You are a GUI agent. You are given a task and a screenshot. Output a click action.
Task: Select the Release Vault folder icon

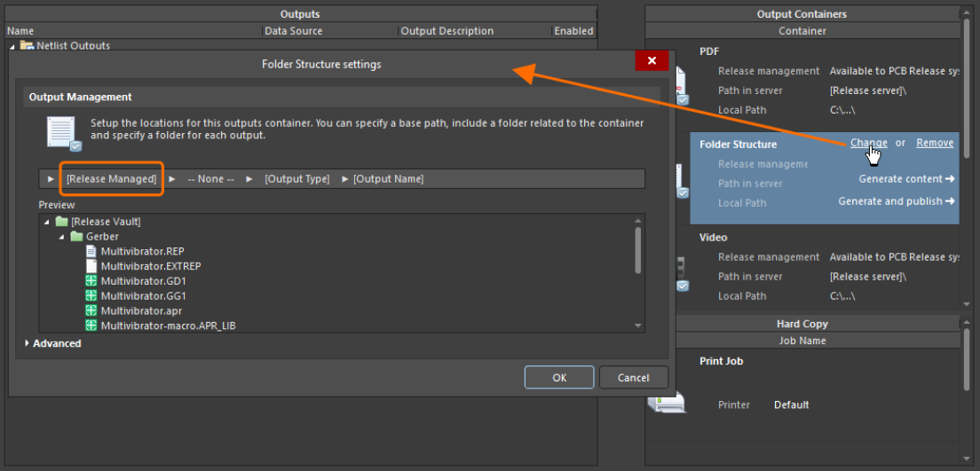tap(61, 222)
